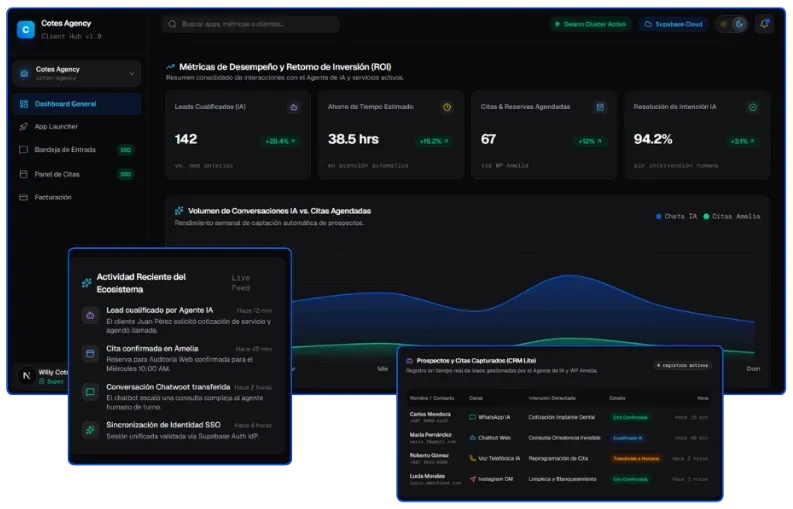This screenshot has width=793, height=509.
Task: Click the sparkle icon beside Actividad Reciente heading
Action: coord(86,283)
